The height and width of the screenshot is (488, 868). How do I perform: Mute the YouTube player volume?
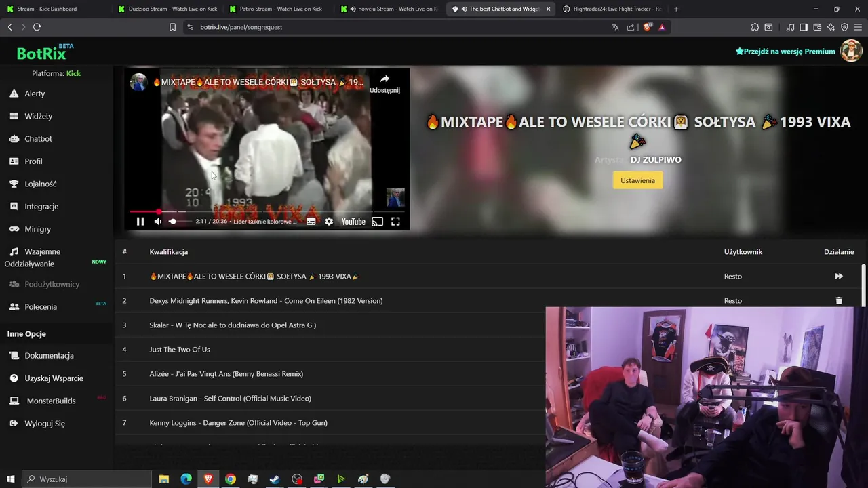pyautogui.click(x=158, y=222)
